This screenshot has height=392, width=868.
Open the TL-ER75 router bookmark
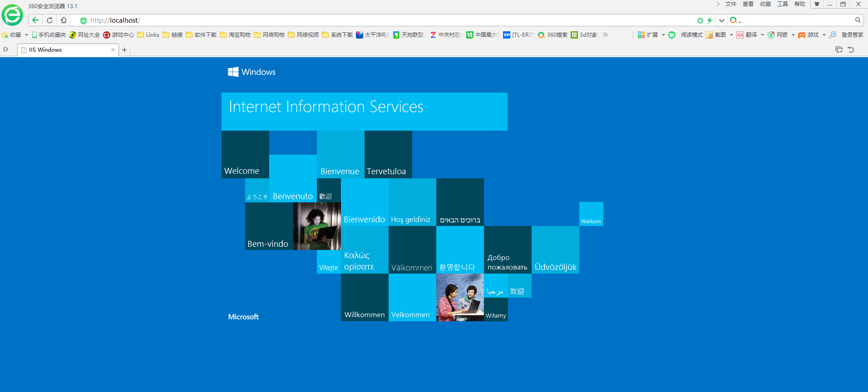tap(518, 35)
